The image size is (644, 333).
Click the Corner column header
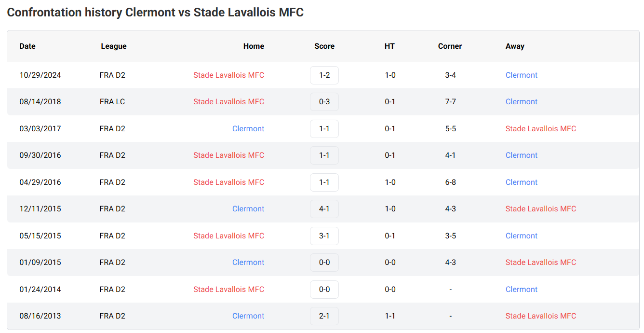(450, 46)
